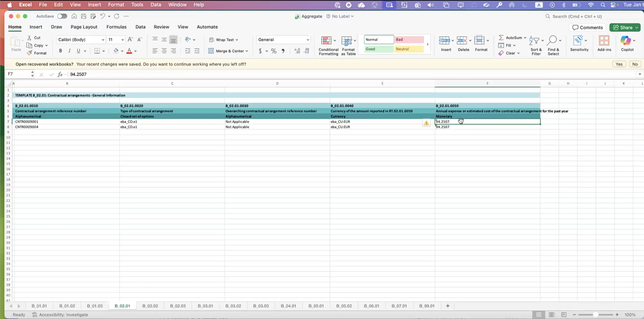
Task: Toggle the AutoSave switch
Action: tap(62, 16)
